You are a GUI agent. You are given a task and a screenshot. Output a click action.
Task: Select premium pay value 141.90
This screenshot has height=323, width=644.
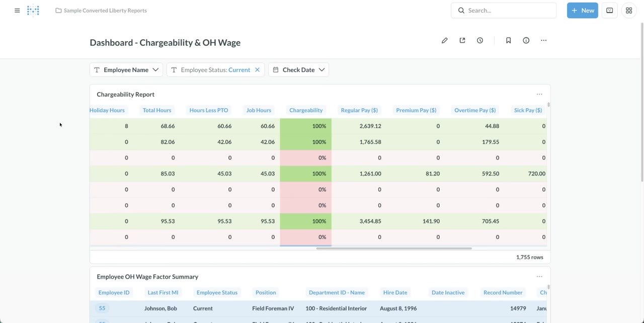pyautogui.click(x=431, y=221)
